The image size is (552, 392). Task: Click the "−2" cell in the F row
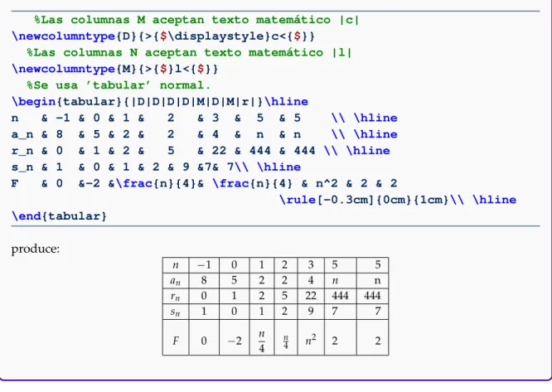click(x=234, y=341)
